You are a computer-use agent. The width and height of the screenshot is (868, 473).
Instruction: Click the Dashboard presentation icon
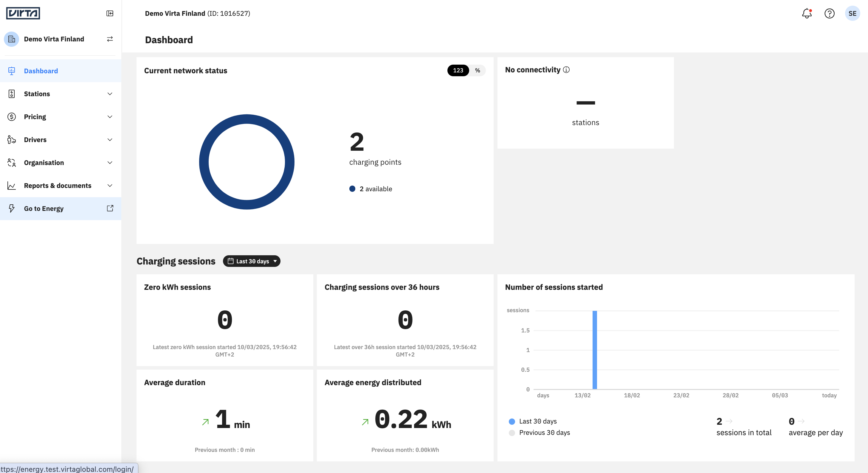click(11, 71)
